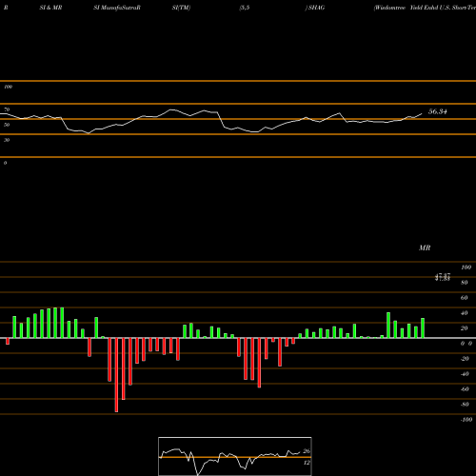Click the 60 label on the MR axis
The height and width of the screenshot is (476, 476).
465,298
